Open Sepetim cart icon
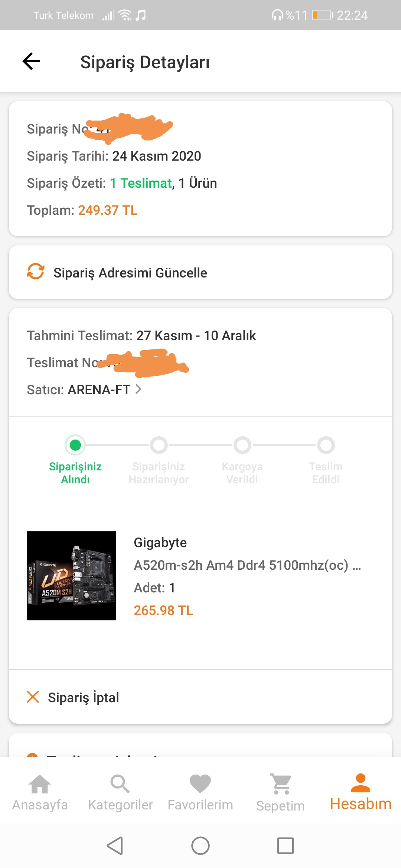The height and width of the screenshot is (868, 401). tap(281, 784)
